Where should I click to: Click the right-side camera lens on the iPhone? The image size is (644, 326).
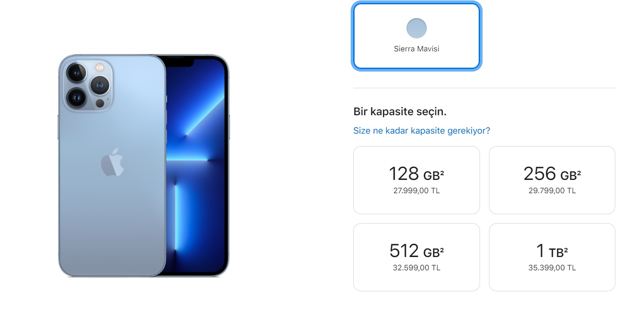100,86
